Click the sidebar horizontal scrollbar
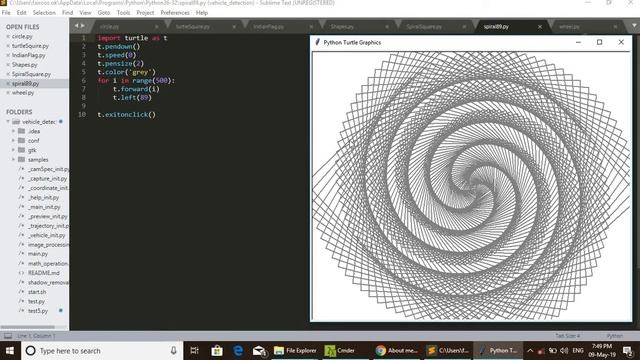This screenshot has height=360, width=640. pyautogui.click(x=27, y=327)
